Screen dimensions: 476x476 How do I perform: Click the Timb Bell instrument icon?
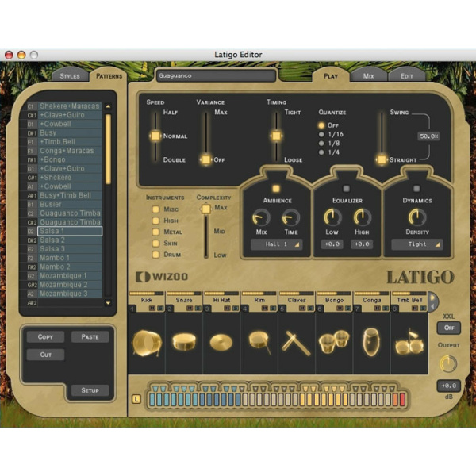409,343
